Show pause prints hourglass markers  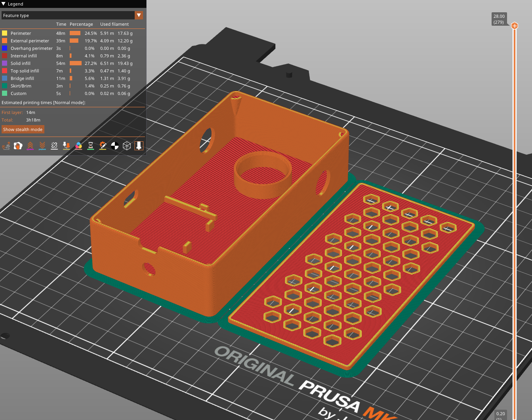click(90, 146)
